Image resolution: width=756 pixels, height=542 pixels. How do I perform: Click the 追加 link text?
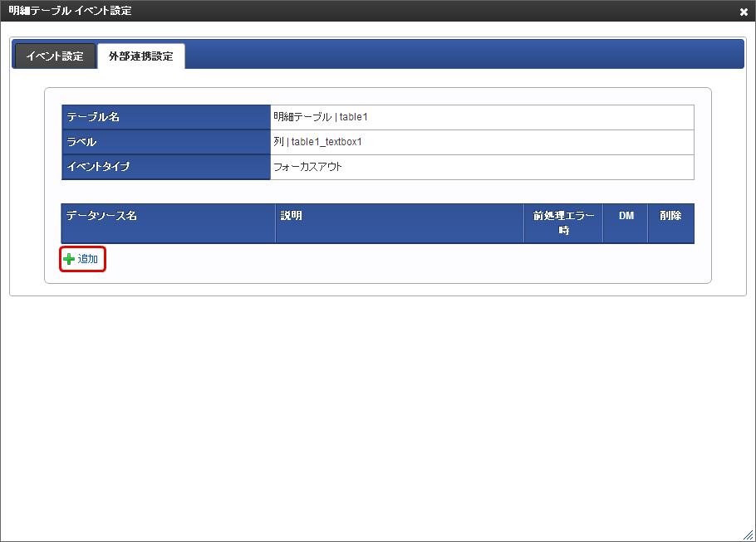(x=88, y=259)
